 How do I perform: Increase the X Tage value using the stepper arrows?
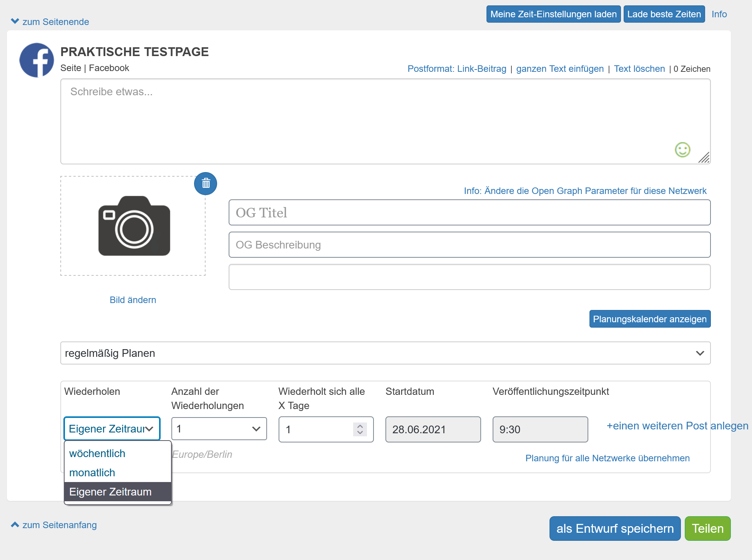pyautogui.click(x=360, y=426)
